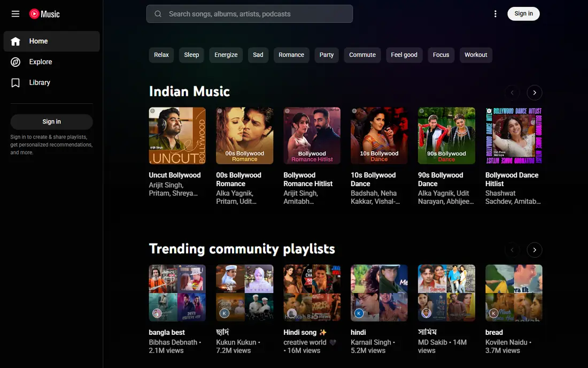
Task: Select the Workout mood chip
Action: (476, 55)
